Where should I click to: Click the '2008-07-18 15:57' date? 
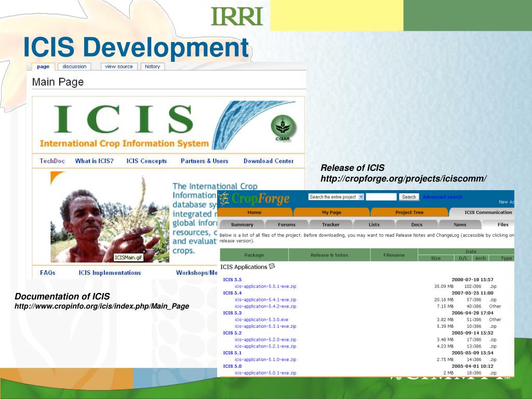click(x=472, y=280)
